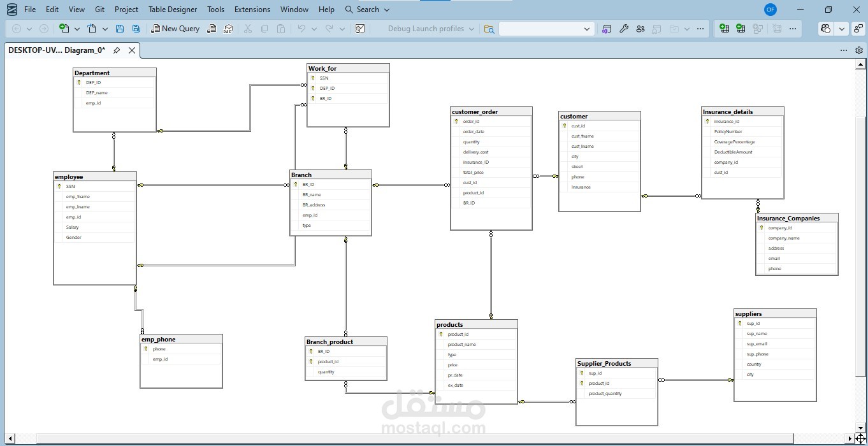Click the Save All icon

(x=136, y=29)
